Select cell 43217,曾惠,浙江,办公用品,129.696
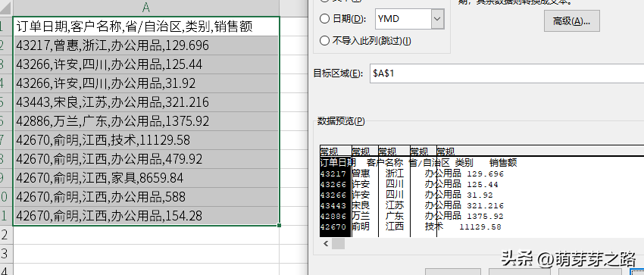Viewport: 644px width, 275px height. (145, 45)
